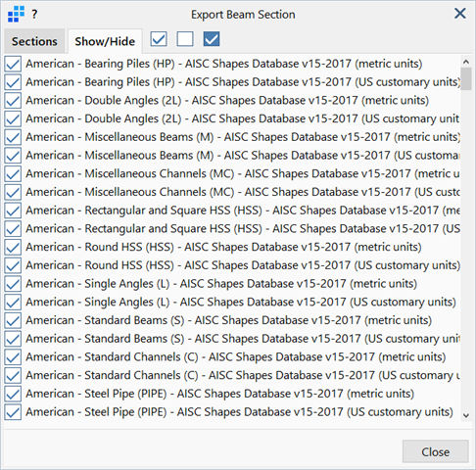Uncheck Bearing Piles (HP) metric units
The height and width of the screenshot is (470, 476).
13,64
